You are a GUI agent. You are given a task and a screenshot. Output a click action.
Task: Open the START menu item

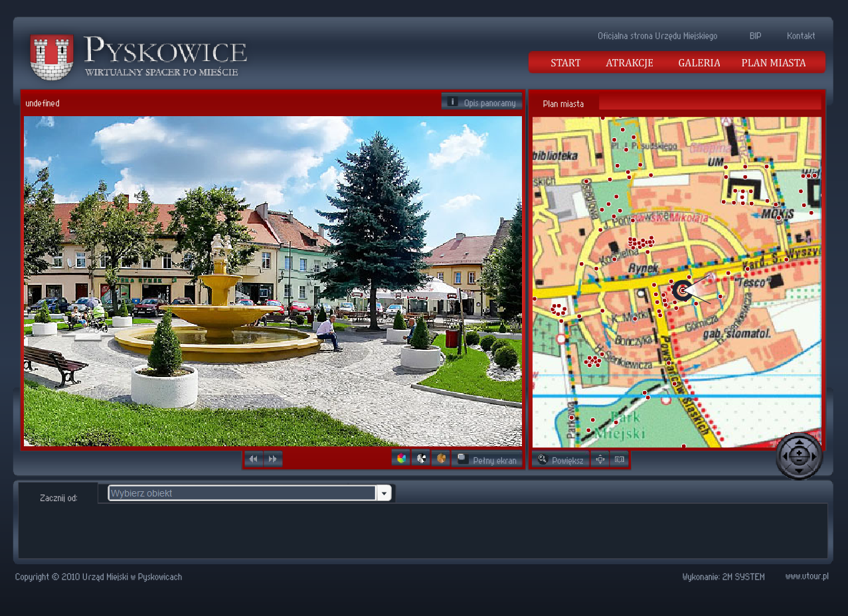[x=565, y=62]
